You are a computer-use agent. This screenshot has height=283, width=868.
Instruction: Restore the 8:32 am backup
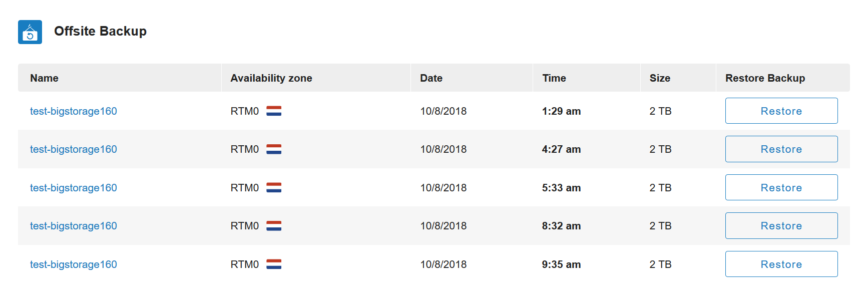click(x=781, y=225)
